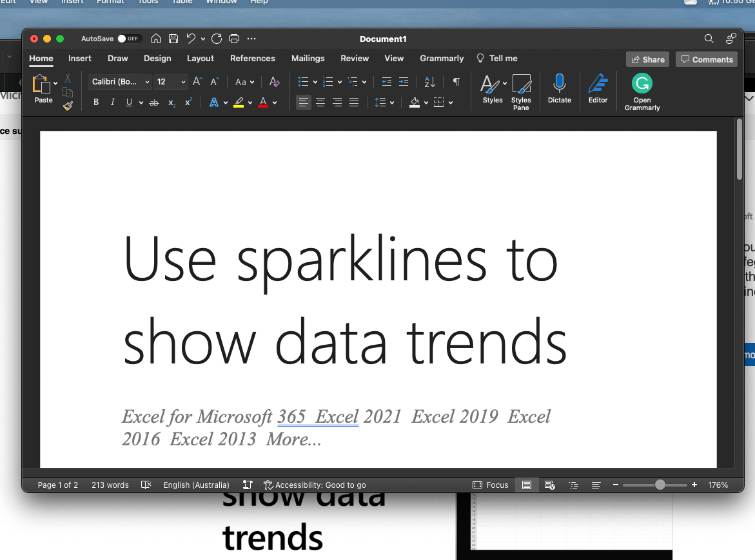Open the Comments panel
Viewport: 755px width, 560px height.
coord(707,59)
